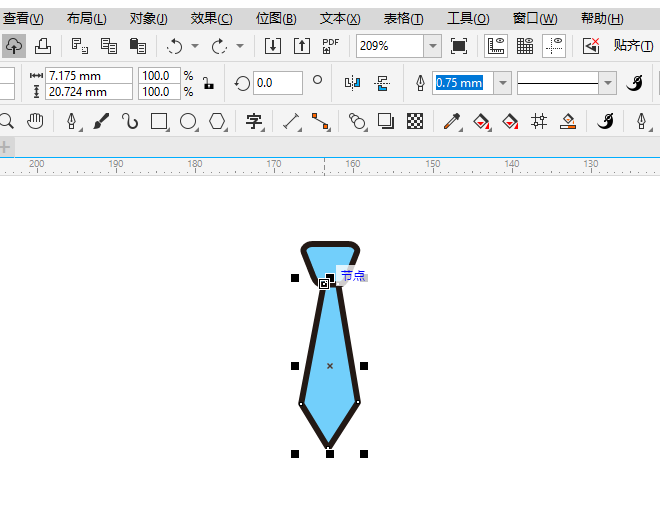Viewport: 660px width, 510px height.
Task: Click the black swirl icon in property bar
Action: (634, 83)
